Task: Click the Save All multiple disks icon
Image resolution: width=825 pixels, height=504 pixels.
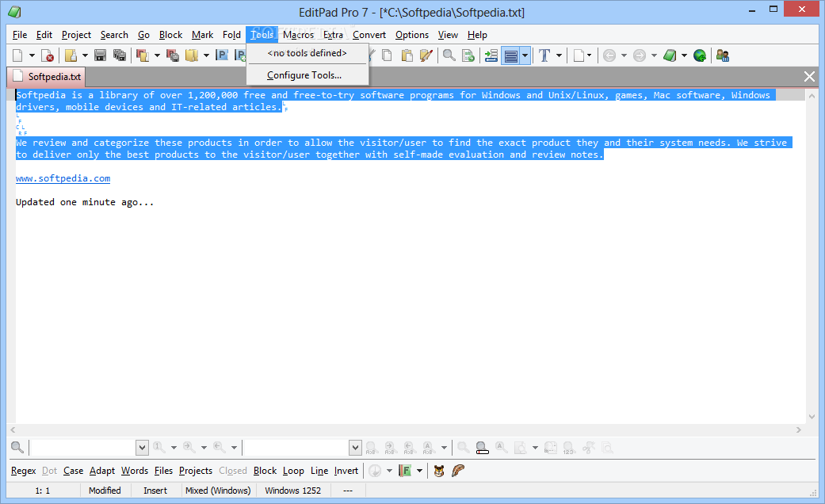Action: pos(120,55)
